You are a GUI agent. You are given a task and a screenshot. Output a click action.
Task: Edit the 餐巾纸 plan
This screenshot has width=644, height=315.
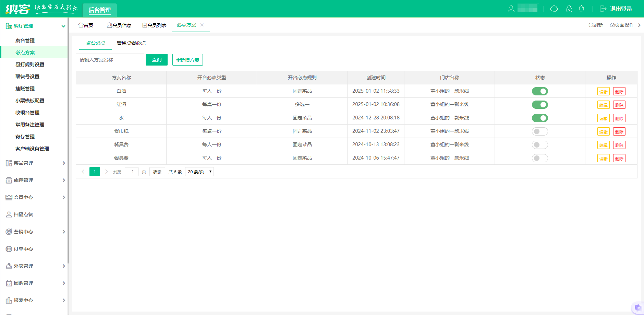[x=604, y=132]
